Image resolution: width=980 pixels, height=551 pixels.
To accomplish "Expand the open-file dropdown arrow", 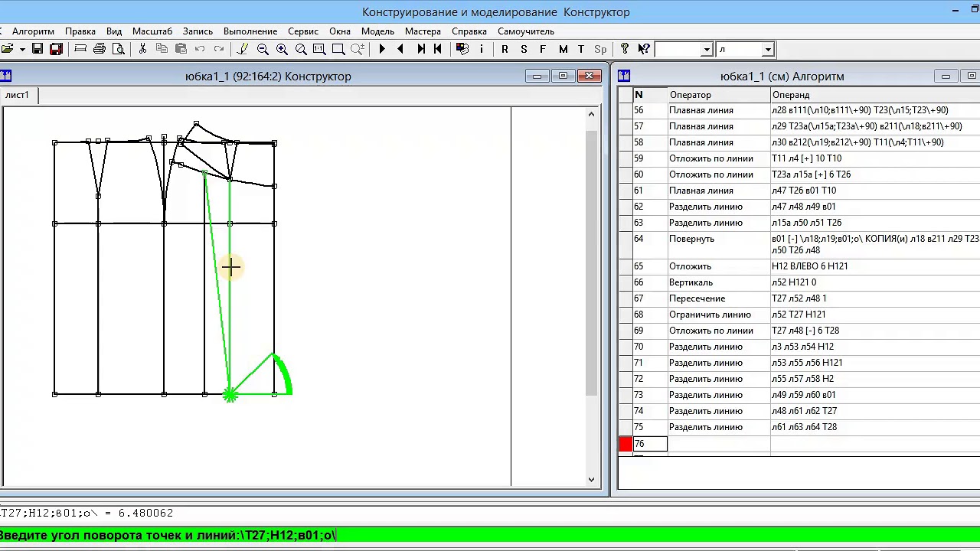I will coord(22,49).
